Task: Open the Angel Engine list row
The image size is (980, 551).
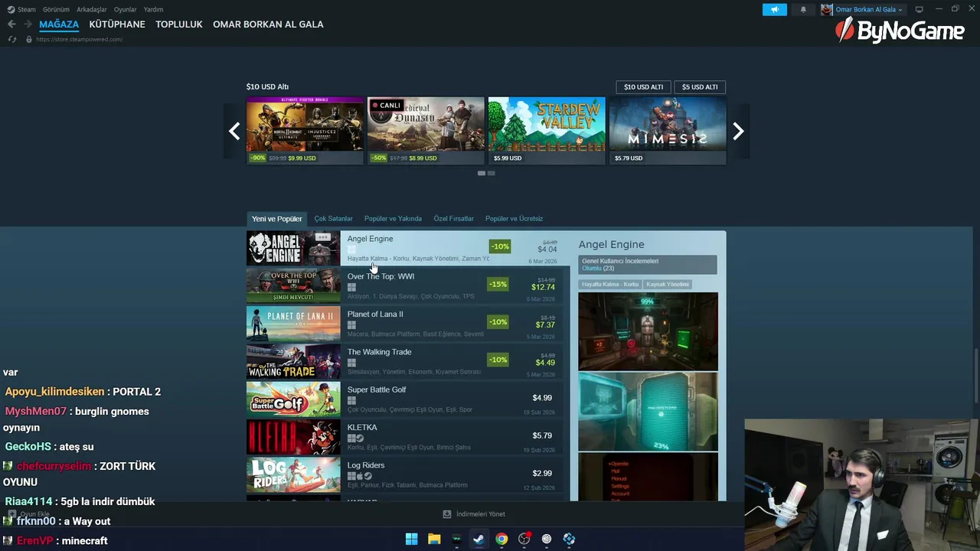Action: click(x=409, y=248)
